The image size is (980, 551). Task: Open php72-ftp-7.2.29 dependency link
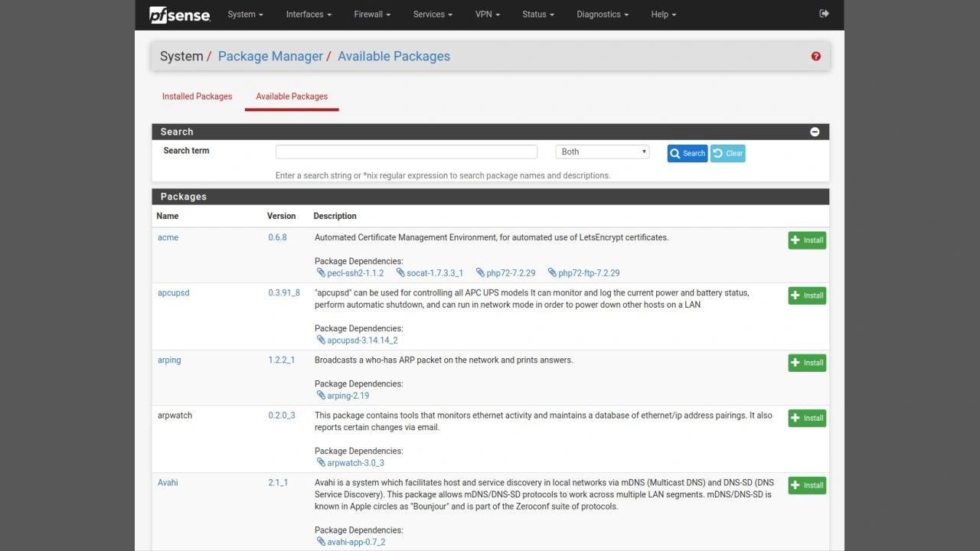[x=589, y=272]
